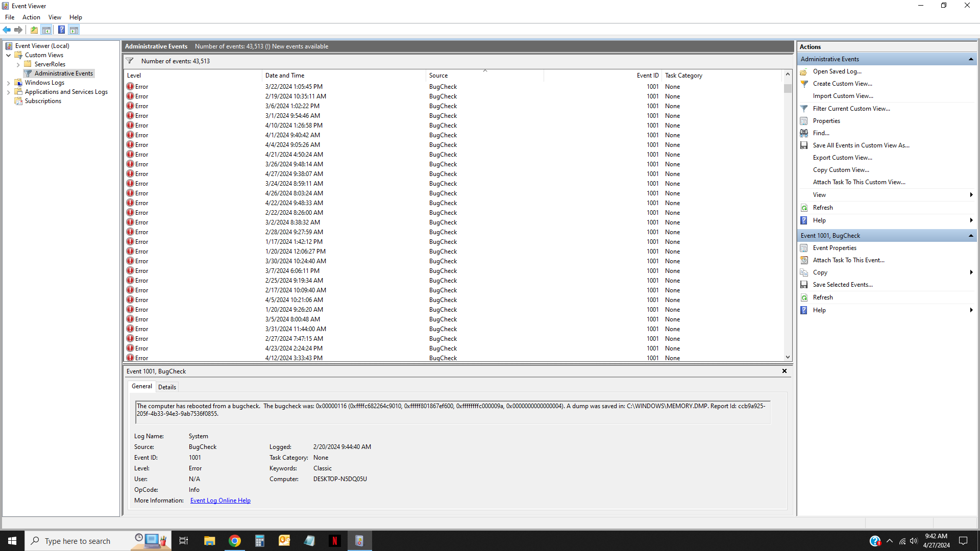The image size is (980, 551).
Task: Click the Event Properties icon
Action: (x=804, y=248)
